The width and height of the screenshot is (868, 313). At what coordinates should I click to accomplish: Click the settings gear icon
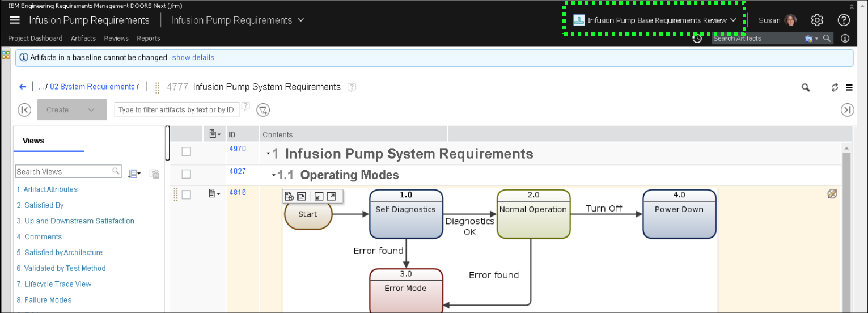tap(816, 20)
